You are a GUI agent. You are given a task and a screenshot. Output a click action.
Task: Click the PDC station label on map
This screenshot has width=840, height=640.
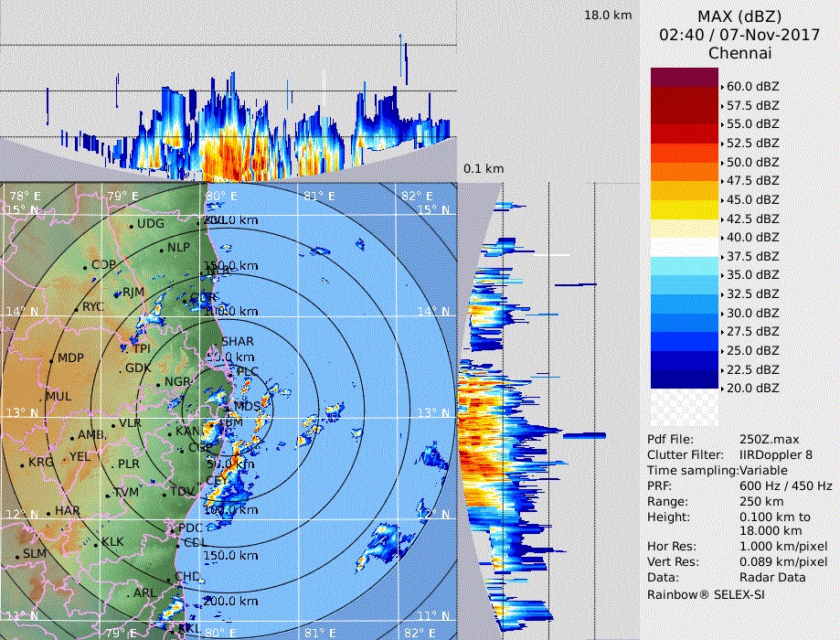(x=191, y=528)
